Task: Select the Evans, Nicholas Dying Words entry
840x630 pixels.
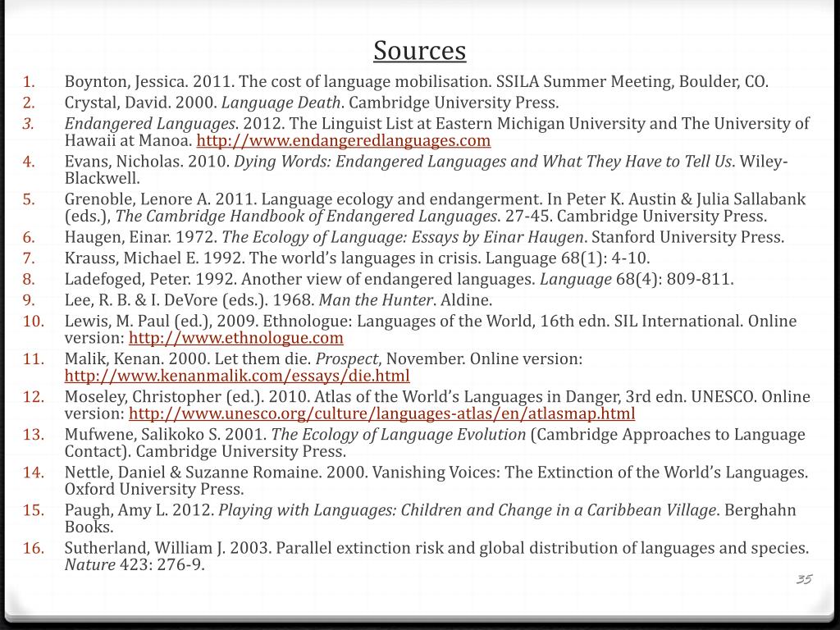Action: (x=426, y=169)
